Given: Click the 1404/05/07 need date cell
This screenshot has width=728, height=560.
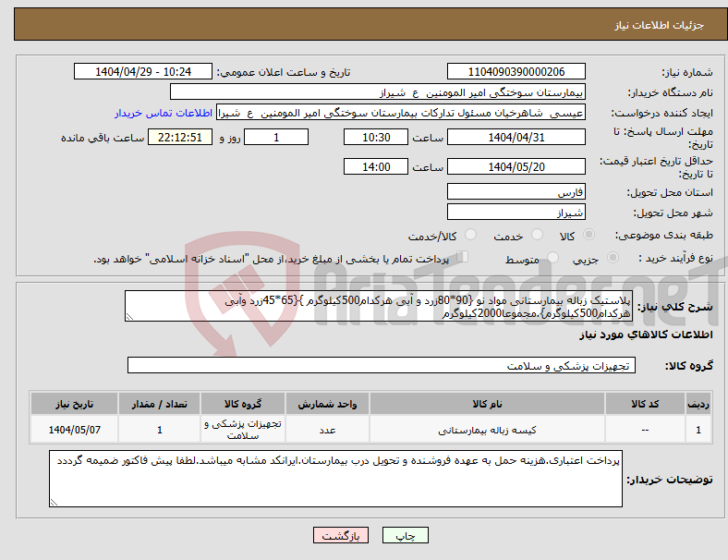Looking at the screenshot, I should tap(74, 430).
